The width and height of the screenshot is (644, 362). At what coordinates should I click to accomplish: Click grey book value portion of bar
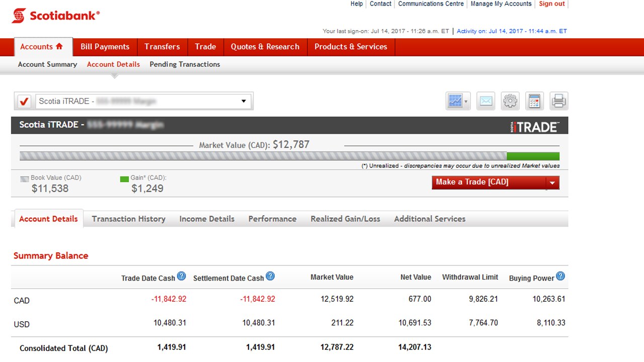click(263, 156)
